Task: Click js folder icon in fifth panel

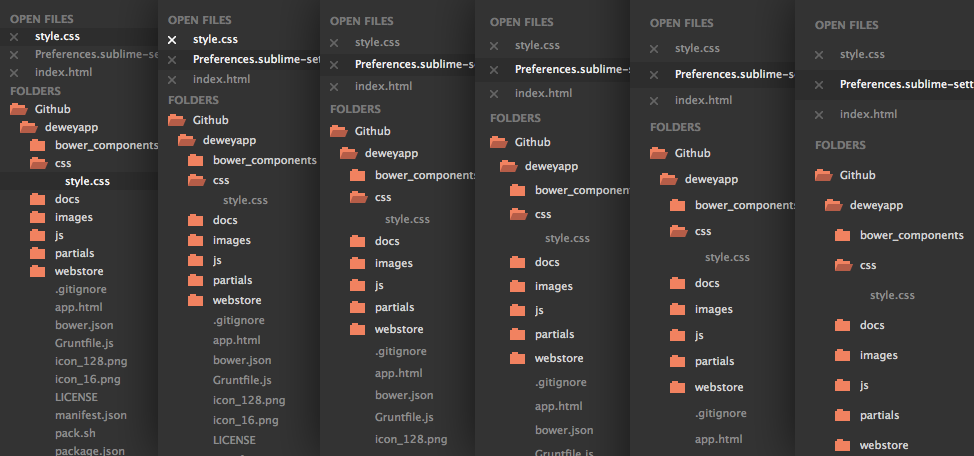Action: pos(678,335)
